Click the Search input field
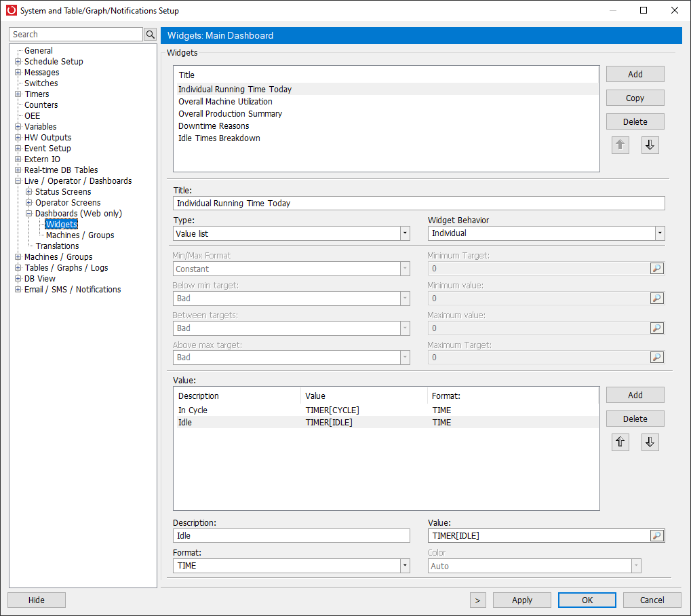 [x=76, y=35]
